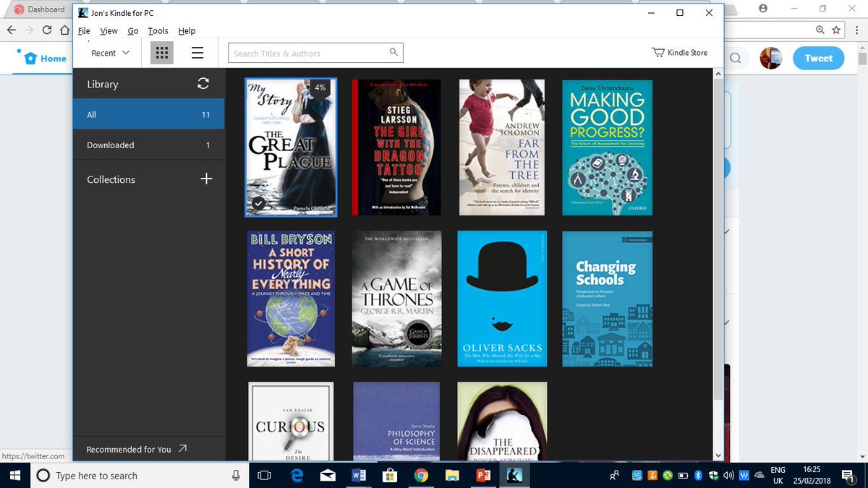Viewport: 868px width, 488px height.
Task: Open the Recommended for You link
Action: pos(137,449)
